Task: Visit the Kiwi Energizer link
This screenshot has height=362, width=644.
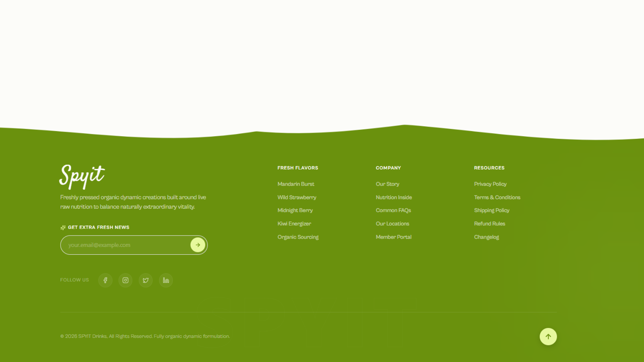Action: (294, 224)
